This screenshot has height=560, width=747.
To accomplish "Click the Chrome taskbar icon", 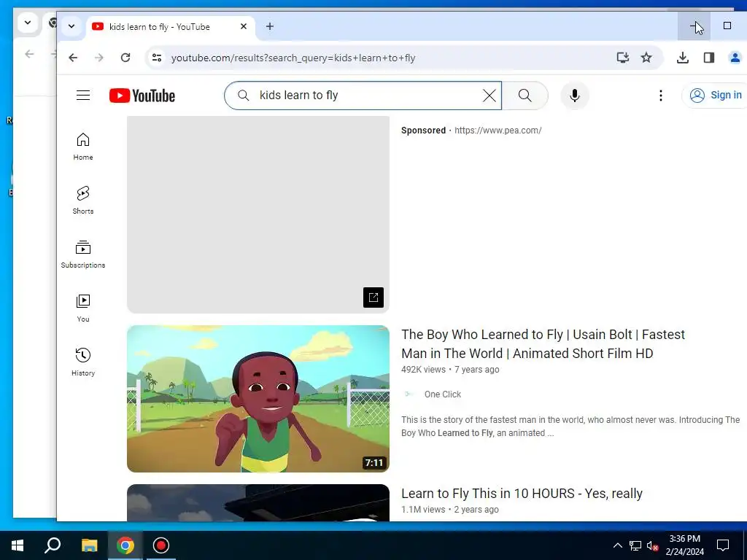I will [x=125, y=545].
